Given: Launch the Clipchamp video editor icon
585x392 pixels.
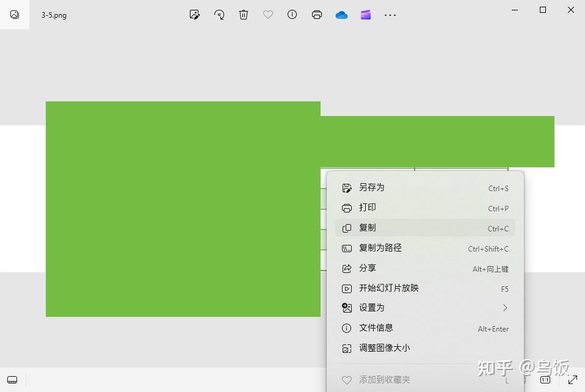Looking at the screenshot, I should [366, 15].
